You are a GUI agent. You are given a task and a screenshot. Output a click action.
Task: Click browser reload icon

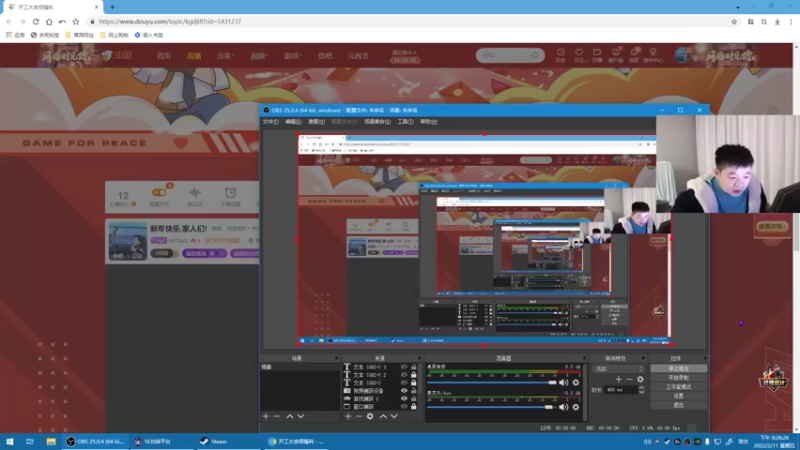tap(36, 21)
